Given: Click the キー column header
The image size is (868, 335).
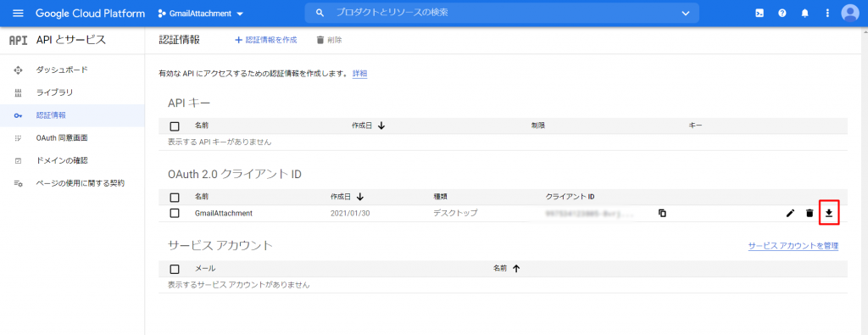Looking at the screenshot, I should point(695,126).
